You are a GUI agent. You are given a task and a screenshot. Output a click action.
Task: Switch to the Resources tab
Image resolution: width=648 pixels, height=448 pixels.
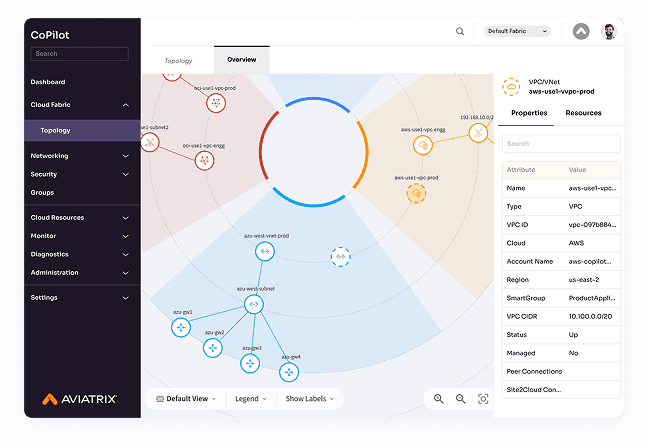pos(583,113)
